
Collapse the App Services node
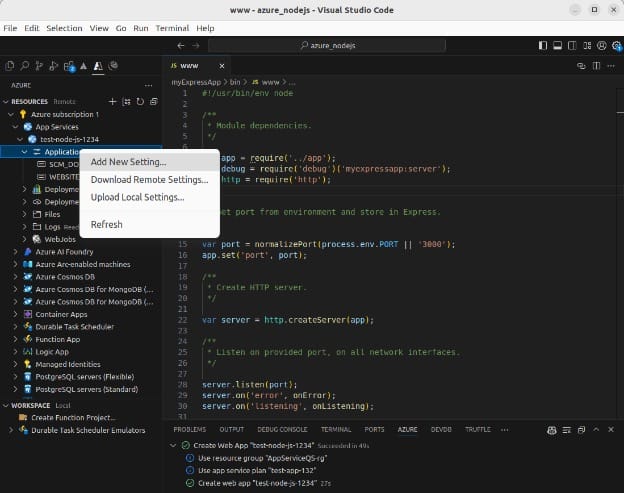pos(16,127)
